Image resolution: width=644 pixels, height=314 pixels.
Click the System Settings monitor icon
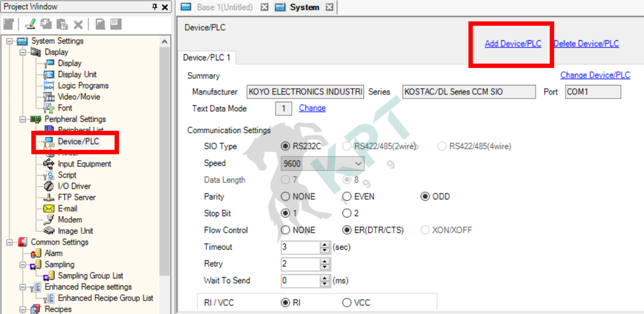[22, 41]
